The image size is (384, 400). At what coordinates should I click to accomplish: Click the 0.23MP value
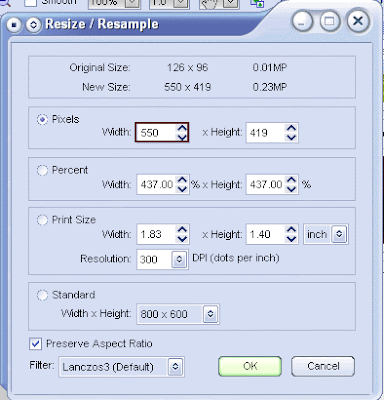[270, 87]
